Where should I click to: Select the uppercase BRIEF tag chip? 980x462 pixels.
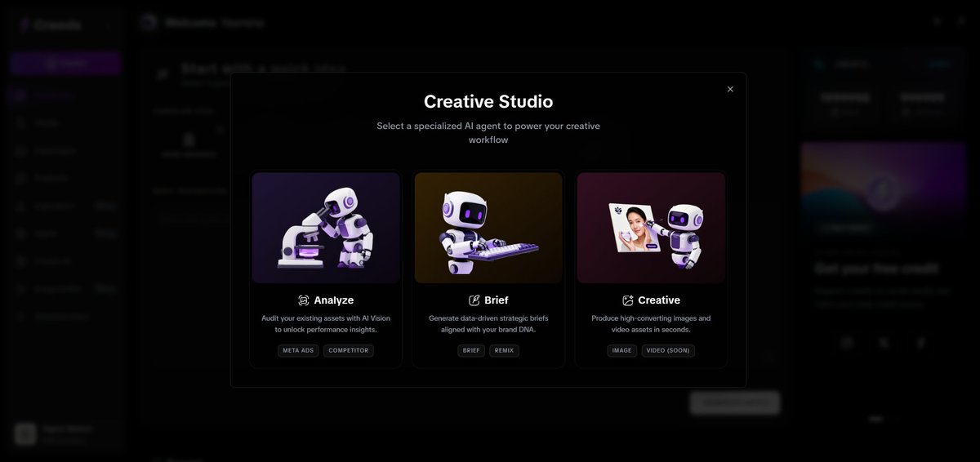[471, 351]
